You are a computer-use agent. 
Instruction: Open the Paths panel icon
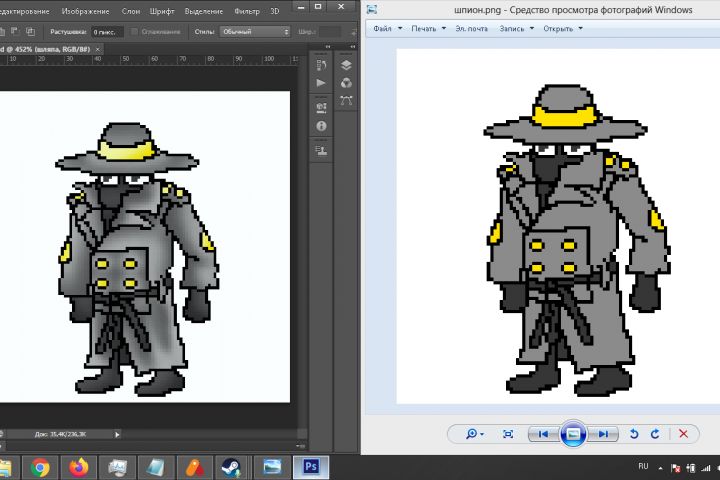pos(345,101)
